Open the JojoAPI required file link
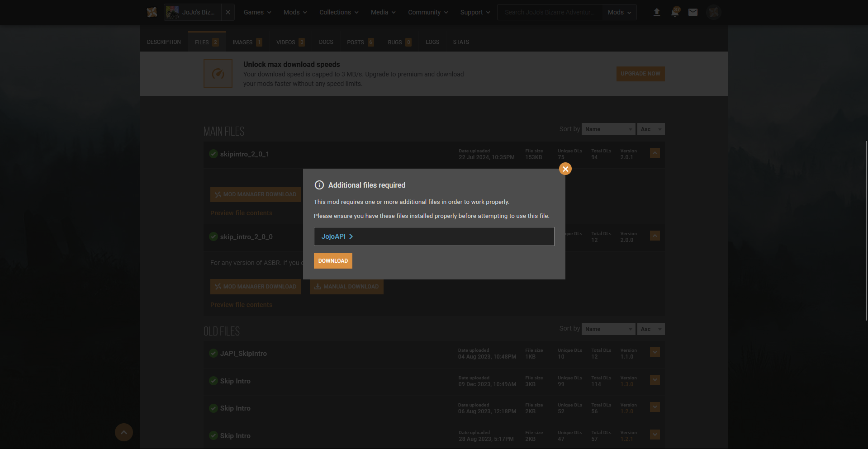This screenshot has height=449, width=868. 337,236
